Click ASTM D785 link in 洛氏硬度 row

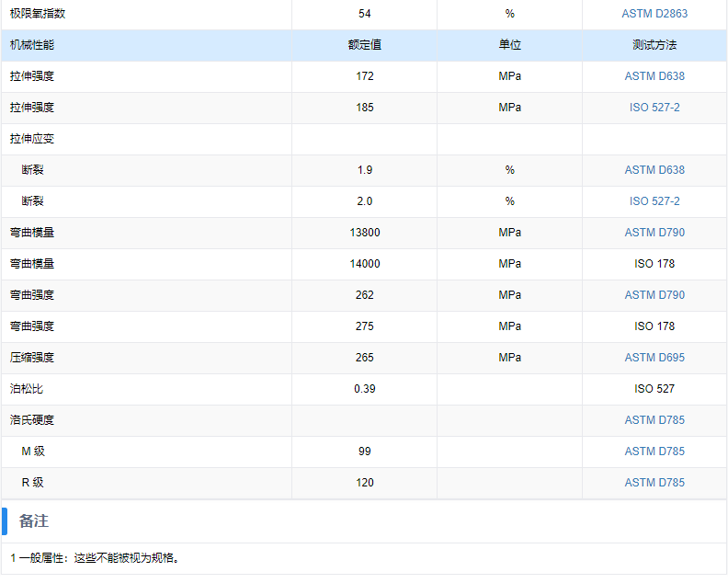click(x=654, y=420)
